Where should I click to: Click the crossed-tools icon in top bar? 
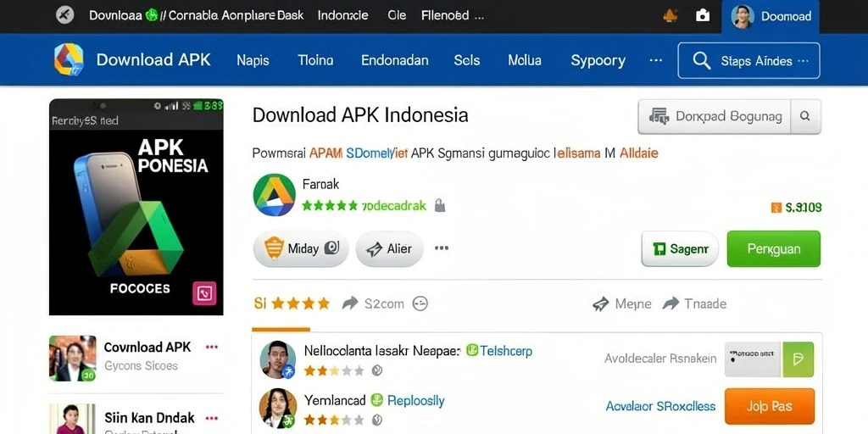(65, 15)
